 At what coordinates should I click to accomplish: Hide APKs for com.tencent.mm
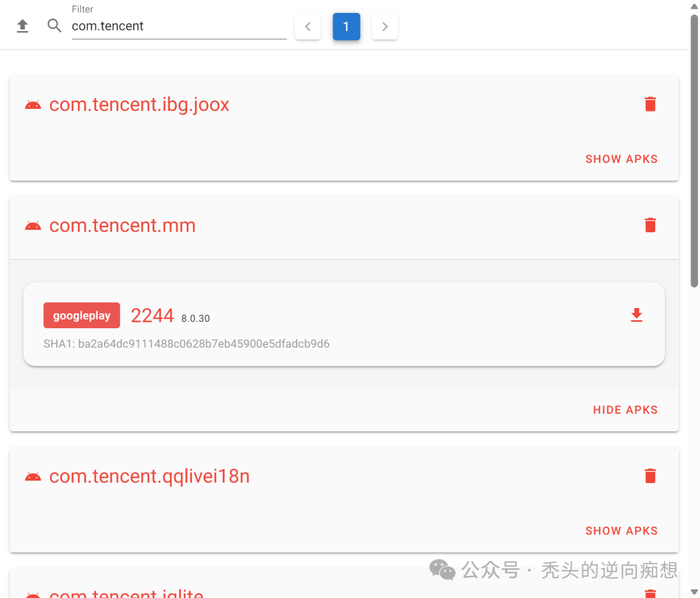click(x=625, y=410)
